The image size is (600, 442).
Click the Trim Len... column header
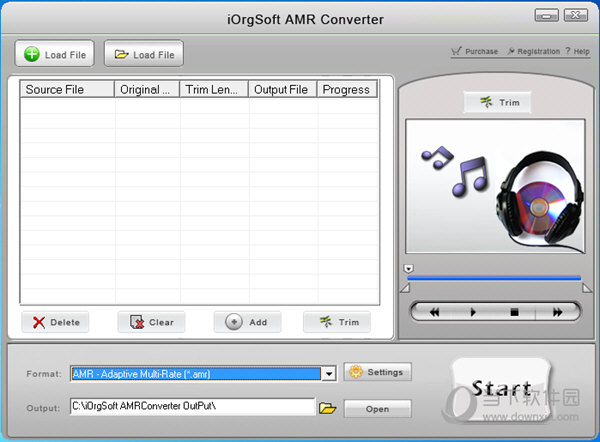coord(214,90)
